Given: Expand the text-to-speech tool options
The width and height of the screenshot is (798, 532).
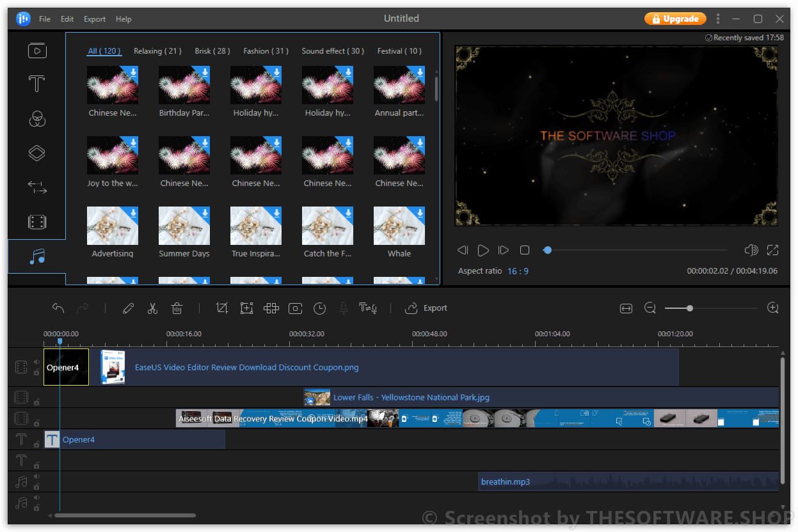Looking at the screenshot, I should (368, 308).
